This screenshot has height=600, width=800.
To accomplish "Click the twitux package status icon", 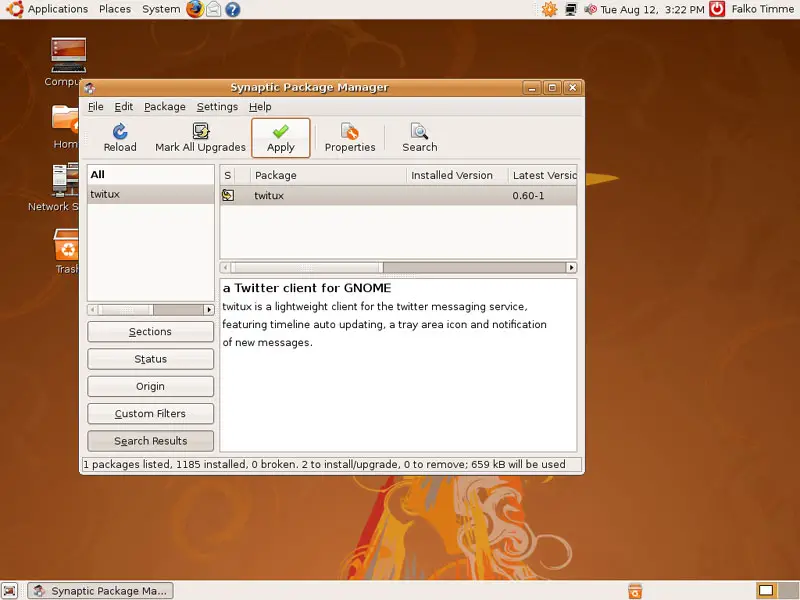I will (228, 195).
